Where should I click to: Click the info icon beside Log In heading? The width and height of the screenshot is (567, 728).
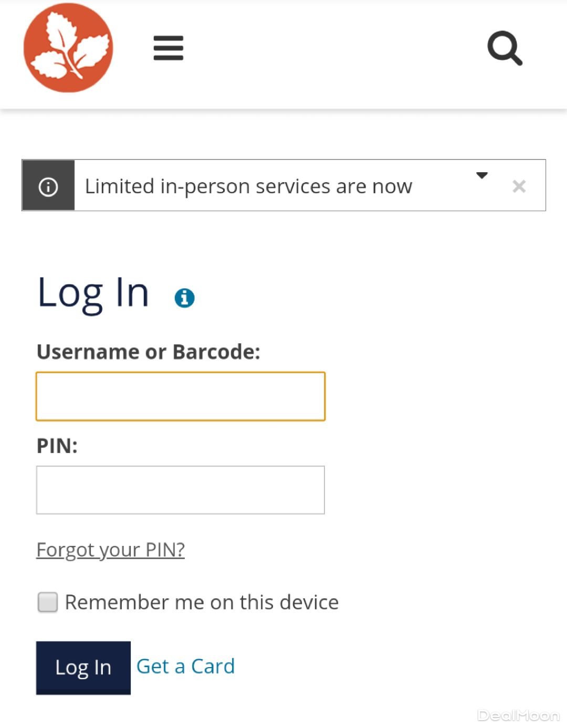point(184,298)
